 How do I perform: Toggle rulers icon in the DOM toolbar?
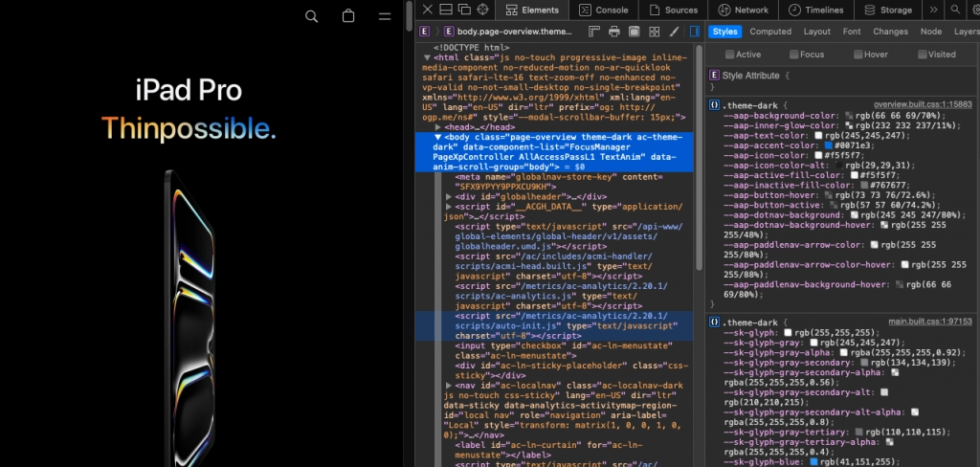pyautogui.click(x=594, y=32)
